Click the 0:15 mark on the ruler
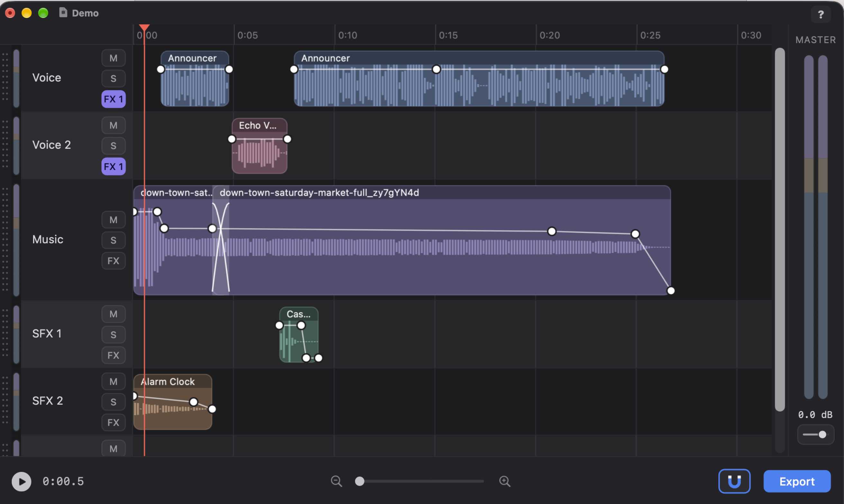844x504 pixels. click(448, 35)
